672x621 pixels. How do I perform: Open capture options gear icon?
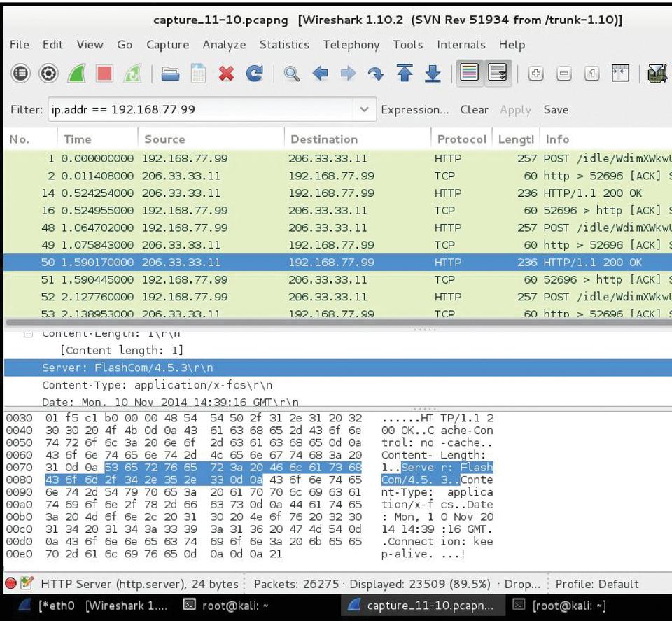click(x=48, y=74)
